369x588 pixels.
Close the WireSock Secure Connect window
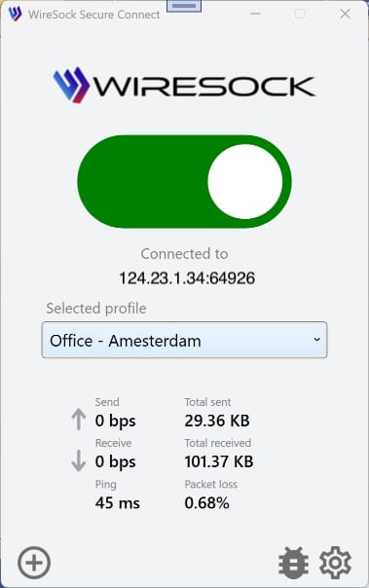[x=345, y=14]
